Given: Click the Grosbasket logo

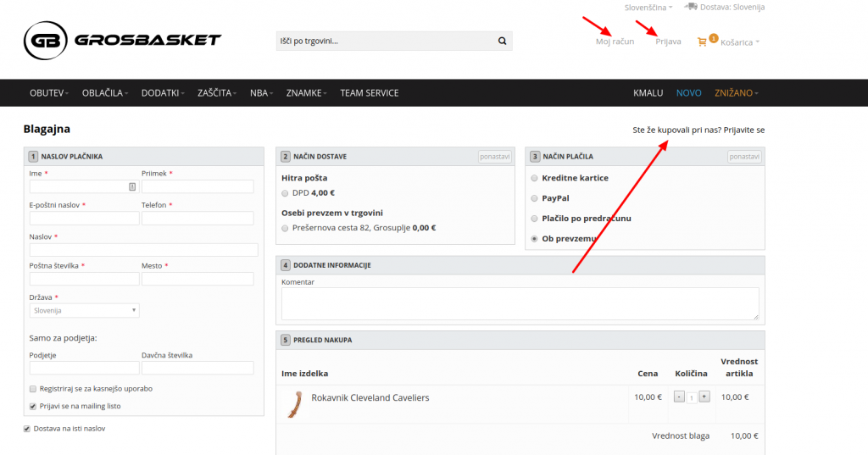Looking at the screenshot, I should coord(122,40).
